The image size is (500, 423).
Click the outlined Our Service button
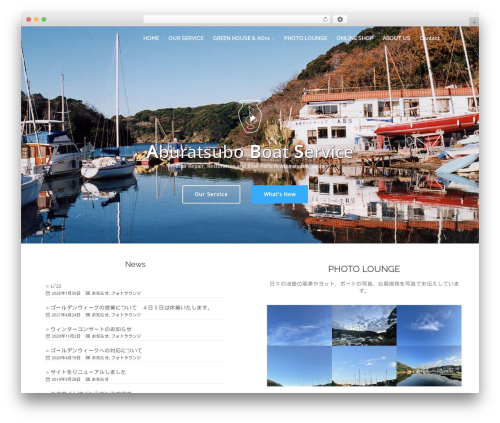tap(211, 194)
